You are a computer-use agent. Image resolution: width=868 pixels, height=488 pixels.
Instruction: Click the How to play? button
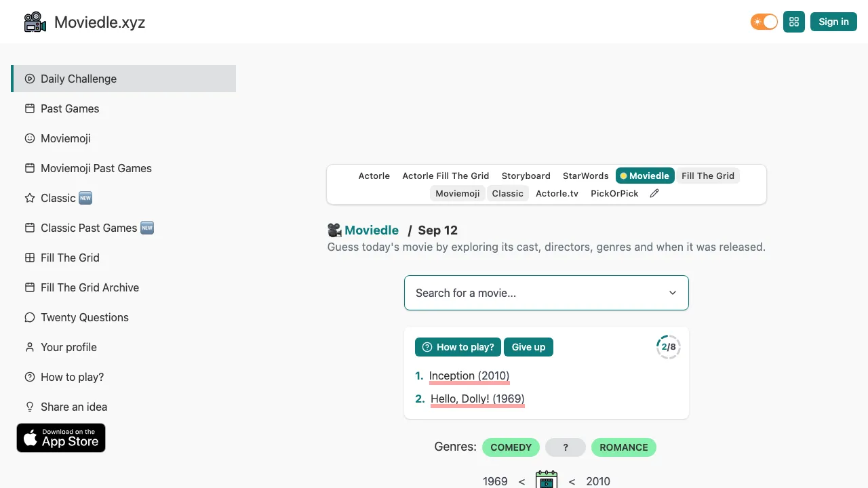tap(458, 347)
